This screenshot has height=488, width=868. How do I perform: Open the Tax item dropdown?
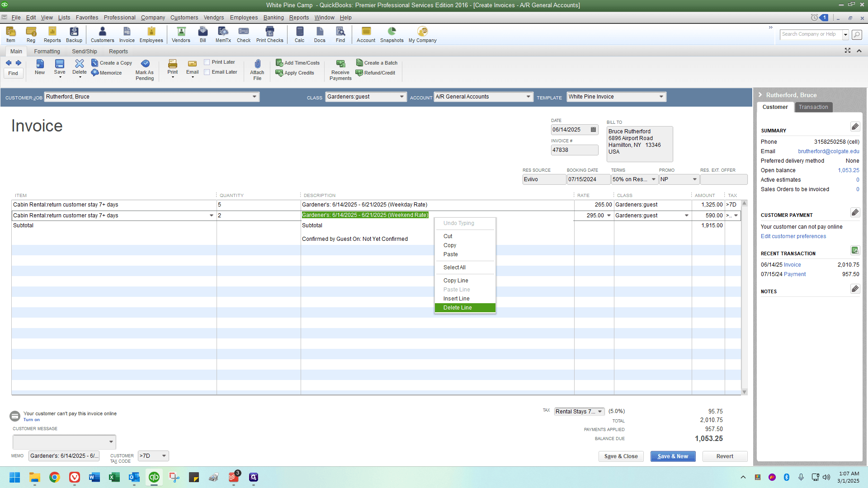pyautogui.click(x=600, y=412)
